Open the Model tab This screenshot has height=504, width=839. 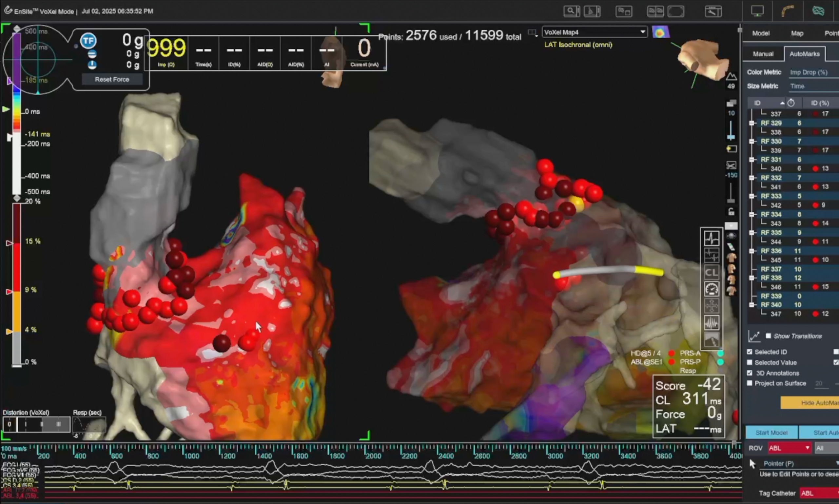[761, 33]
